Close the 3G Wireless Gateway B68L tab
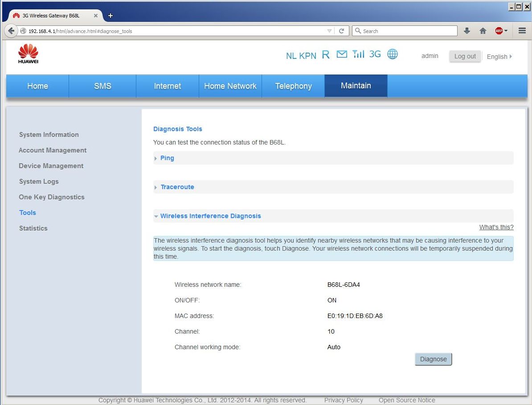This screenshot has height=405, width=532. (x=96, y=16)
